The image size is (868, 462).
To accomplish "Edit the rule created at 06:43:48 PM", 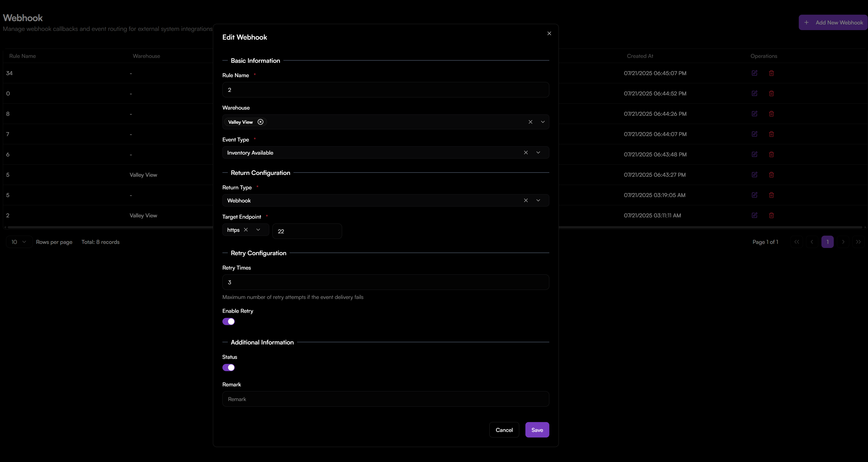I will (x=755, y=154).
